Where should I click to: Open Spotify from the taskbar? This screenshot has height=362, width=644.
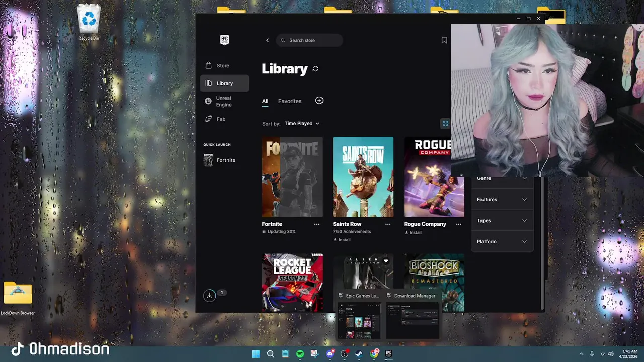tap(300, 354)
